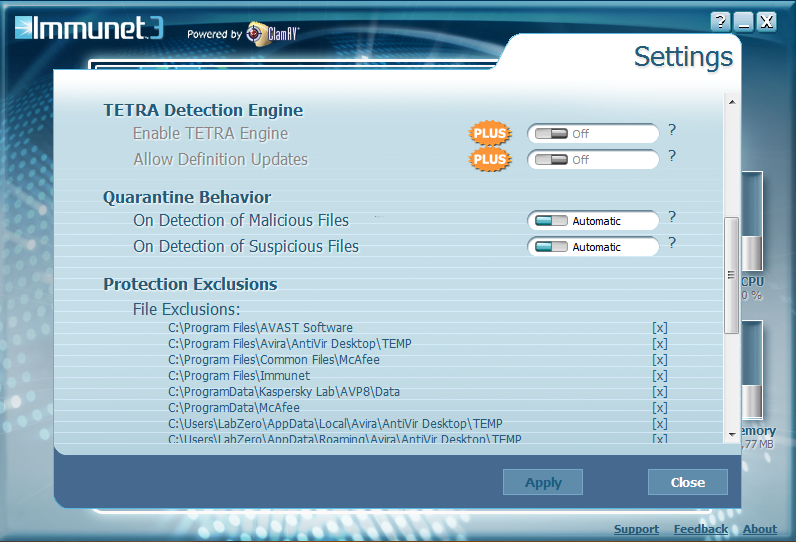Remove AppData\Local\Avira TEMP exclusion

pos(659,424)
